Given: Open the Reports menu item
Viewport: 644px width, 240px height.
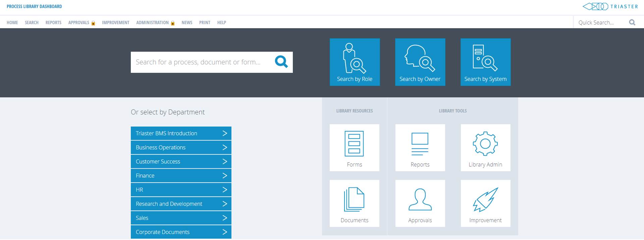Looking at the screenshot, I should 53,22.
